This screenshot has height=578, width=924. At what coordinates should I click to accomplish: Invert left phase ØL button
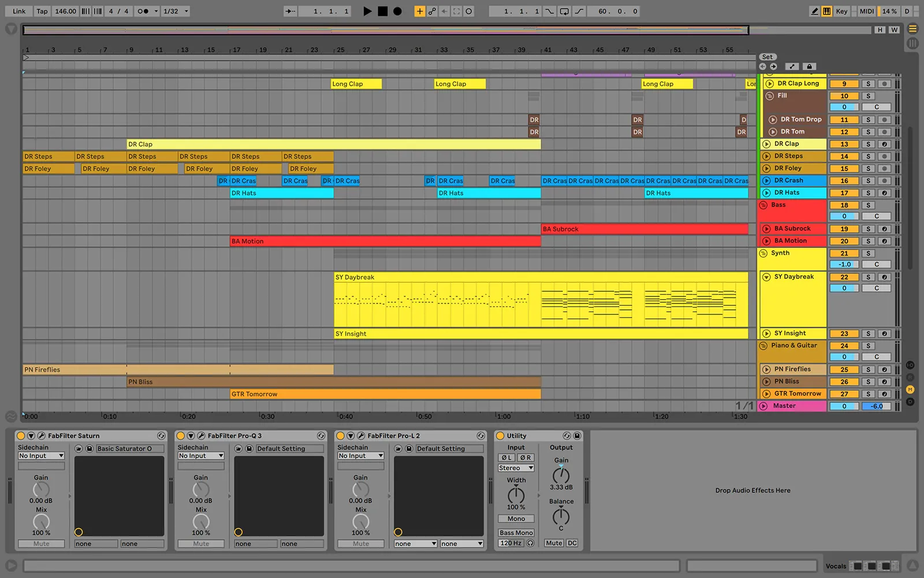pos(506,457)
